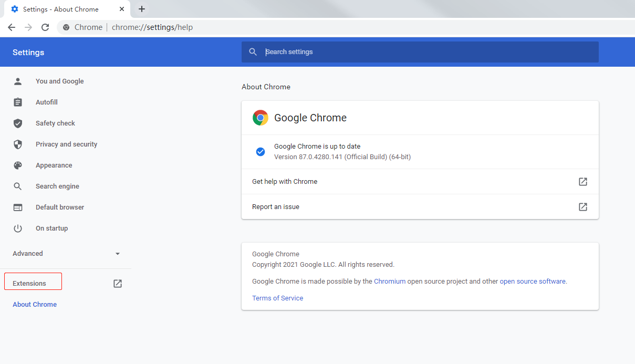Image resolution: width=635 pixels, height=364 pixels.
Task: Select Privacy and security in sidebar
Action: pyautogui.click(x=66, y=144)
